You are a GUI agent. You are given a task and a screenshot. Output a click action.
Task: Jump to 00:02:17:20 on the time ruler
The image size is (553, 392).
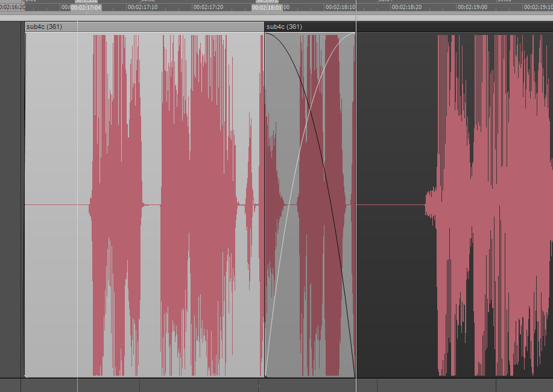click(208, 8)
